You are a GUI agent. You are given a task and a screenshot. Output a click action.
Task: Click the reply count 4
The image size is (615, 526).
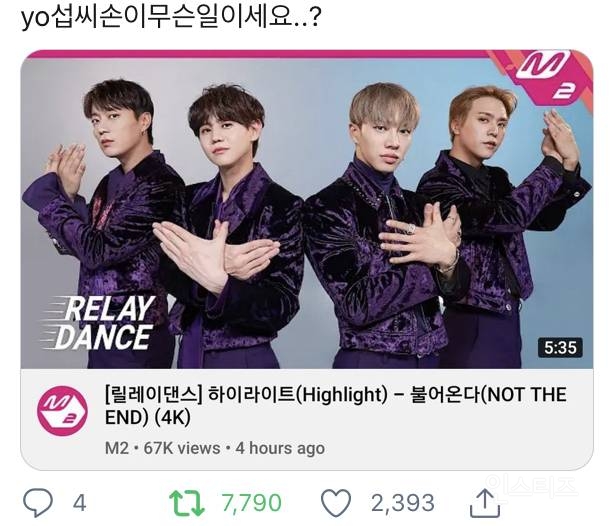[x=79, y=503]
